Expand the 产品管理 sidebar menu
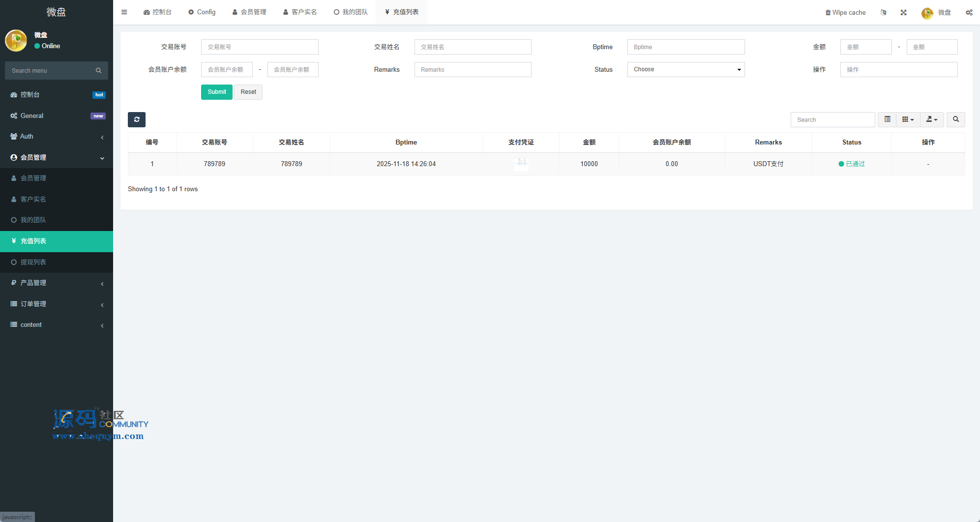The height and width of the screenshot is (522, 980). coord(57,283)
